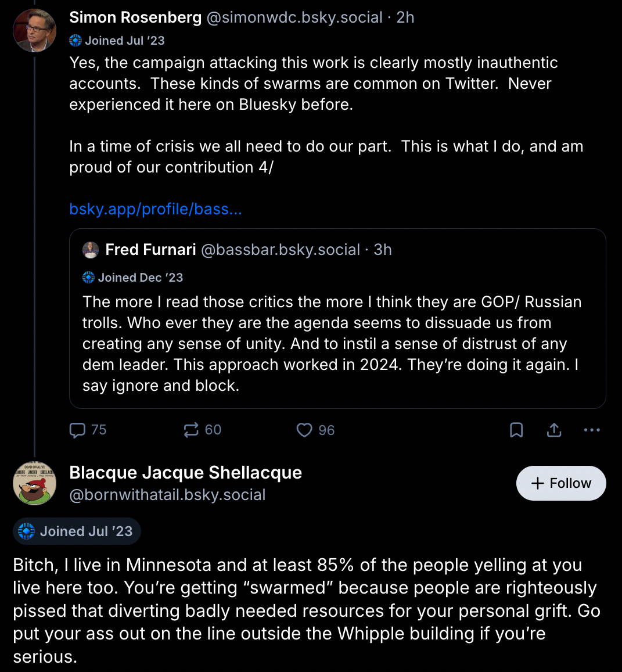Open the quoted Fred Furnari post text
The image size is (622, 672).
(x=332, y=344)
